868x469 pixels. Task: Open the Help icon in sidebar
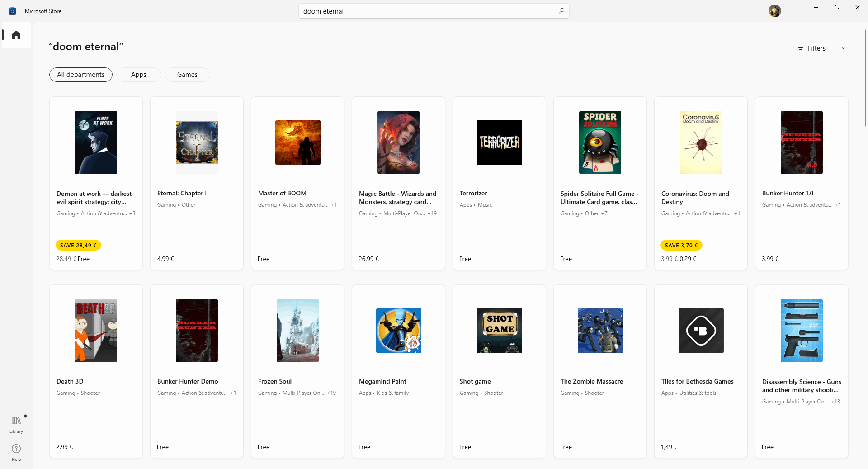point(16,452)
